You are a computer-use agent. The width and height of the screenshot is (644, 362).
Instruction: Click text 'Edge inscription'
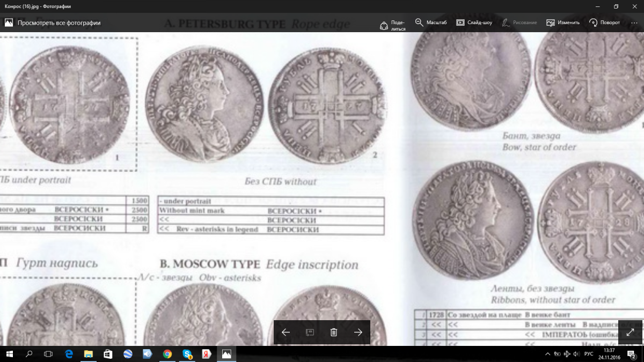point(312,265)
